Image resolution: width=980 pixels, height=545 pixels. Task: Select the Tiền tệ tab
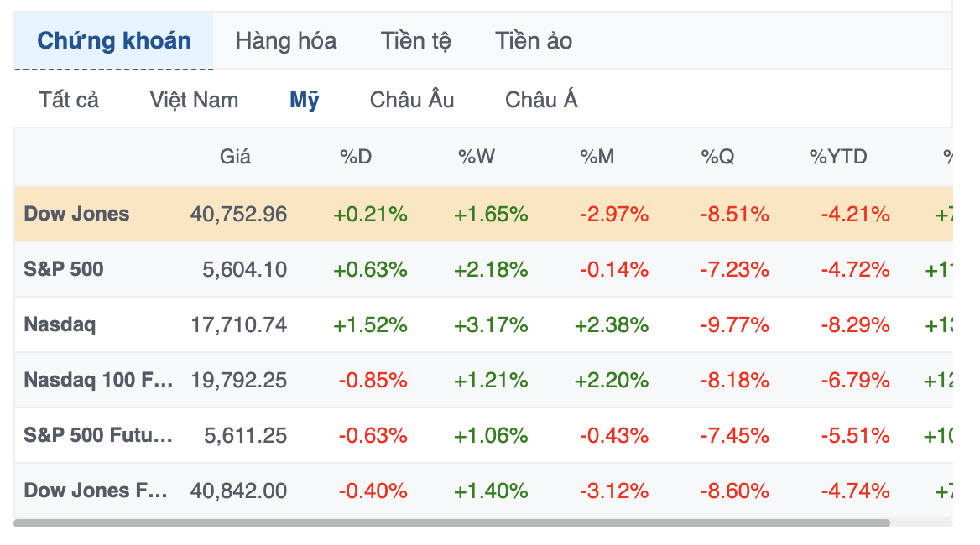415,40
